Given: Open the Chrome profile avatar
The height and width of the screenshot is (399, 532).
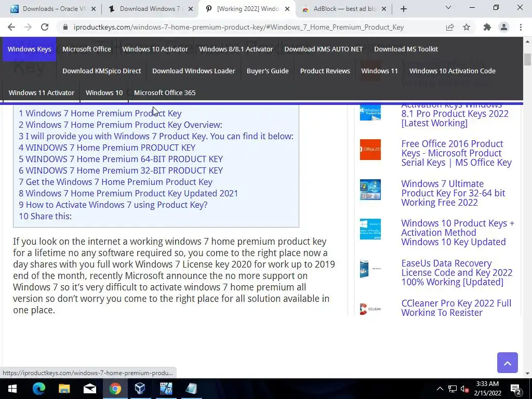Looking at the screenshot, I should click(504, 27).
